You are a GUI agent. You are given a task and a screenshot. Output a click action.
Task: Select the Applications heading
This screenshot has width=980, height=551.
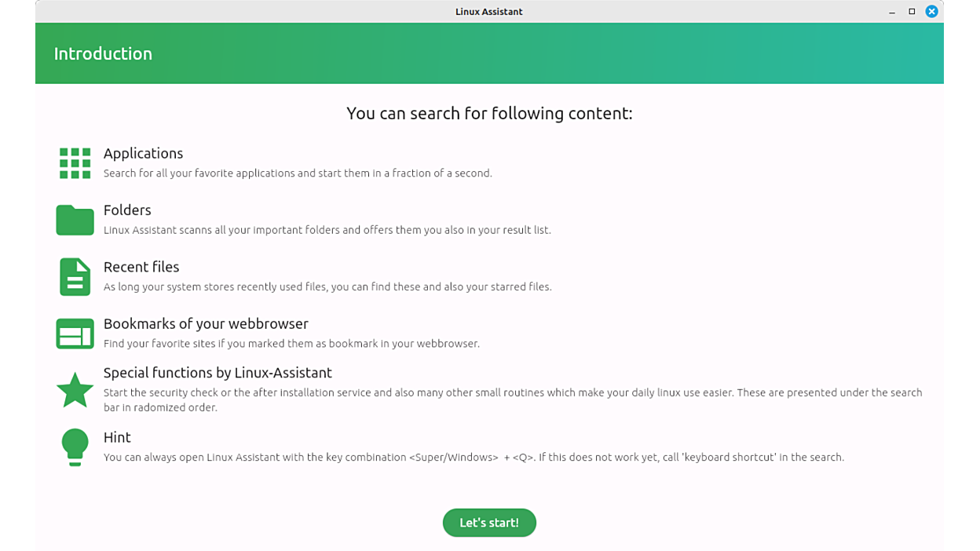click(143, 153)
